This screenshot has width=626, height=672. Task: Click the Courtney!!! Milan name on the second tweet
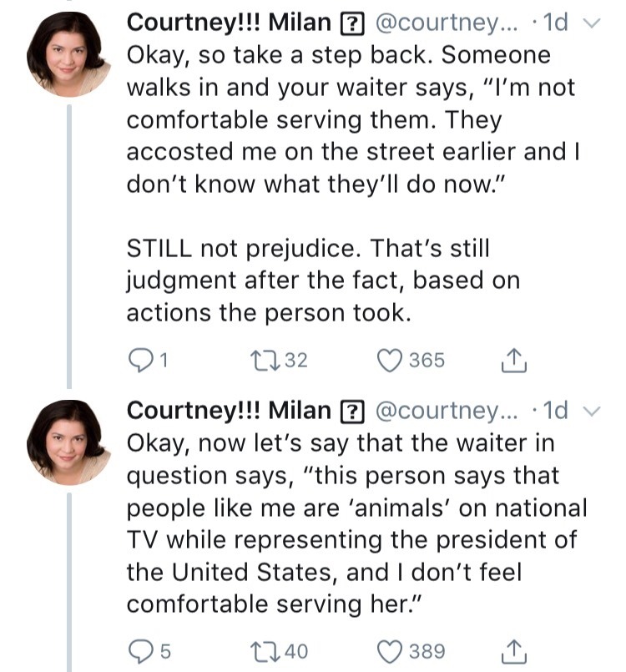pyautogui.click(x=228, y=410)
